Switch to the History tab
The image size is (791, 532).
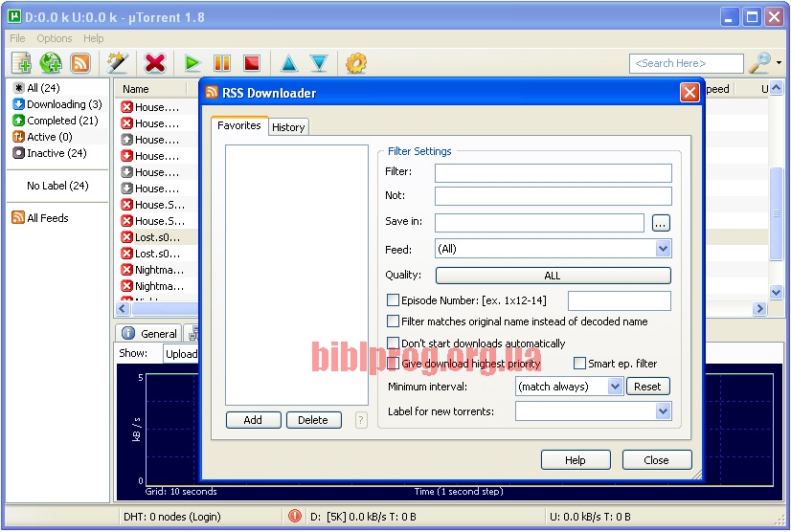(x=288, y=127)
